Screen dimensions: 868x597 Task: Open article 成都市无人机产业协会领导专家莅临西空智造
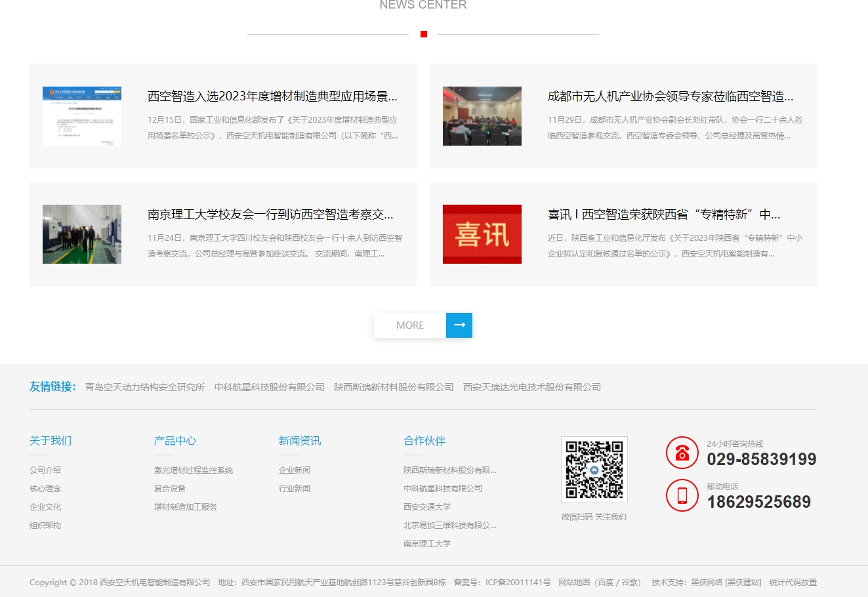pos(670,96)
